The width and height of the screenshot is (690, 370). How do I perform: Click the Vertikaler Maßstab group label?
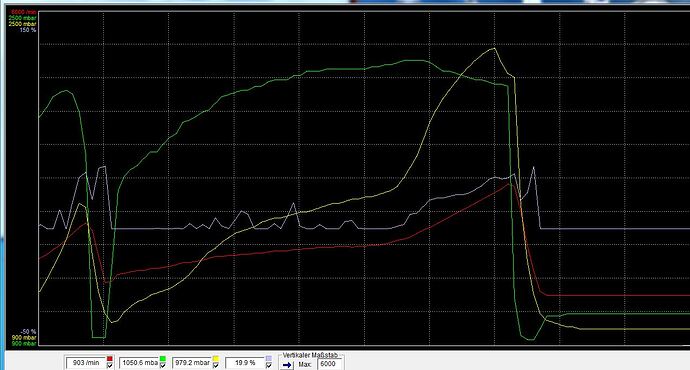[x=310, y=355]
